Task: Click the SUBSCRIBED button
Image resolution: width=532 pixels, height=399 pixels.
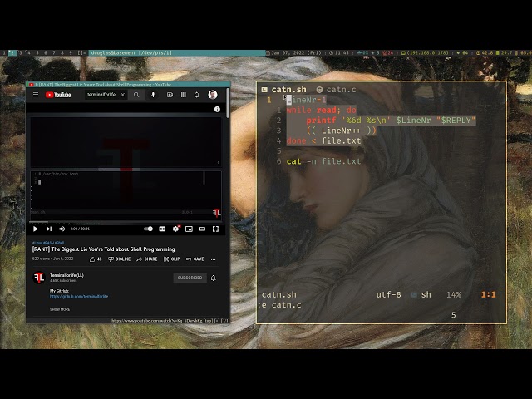Action: coord(190,278)
